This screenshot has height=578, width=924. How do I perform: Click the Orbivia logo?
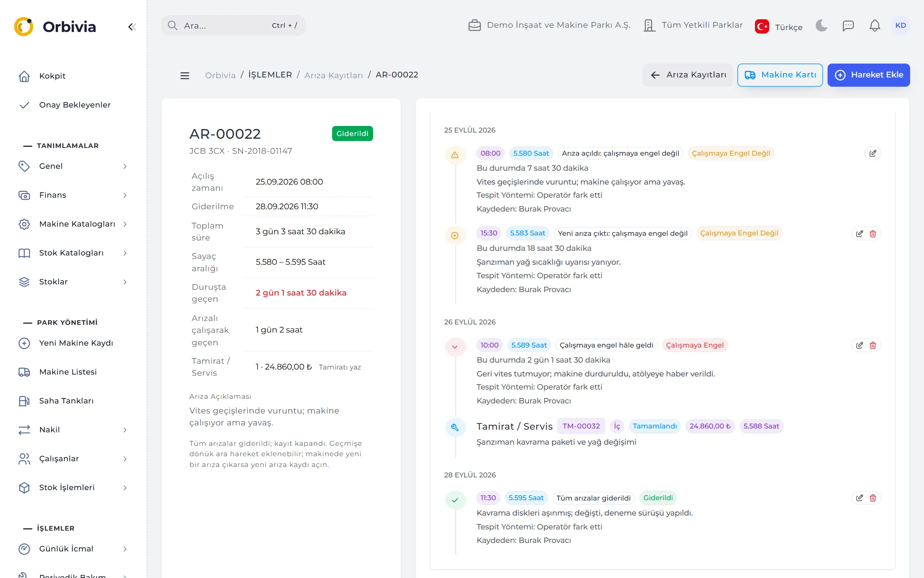tap(55, 27)
